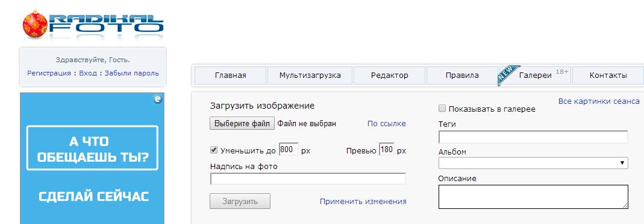Click the Radikal Foto logo

click(x=93, y=24)
